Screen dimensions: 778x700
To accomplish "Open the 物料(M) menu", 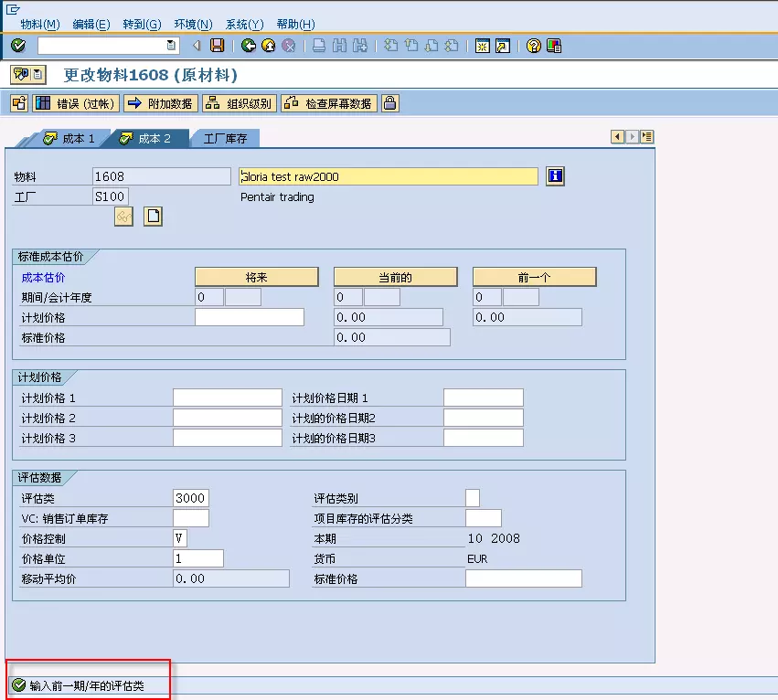I will point(40,25).
